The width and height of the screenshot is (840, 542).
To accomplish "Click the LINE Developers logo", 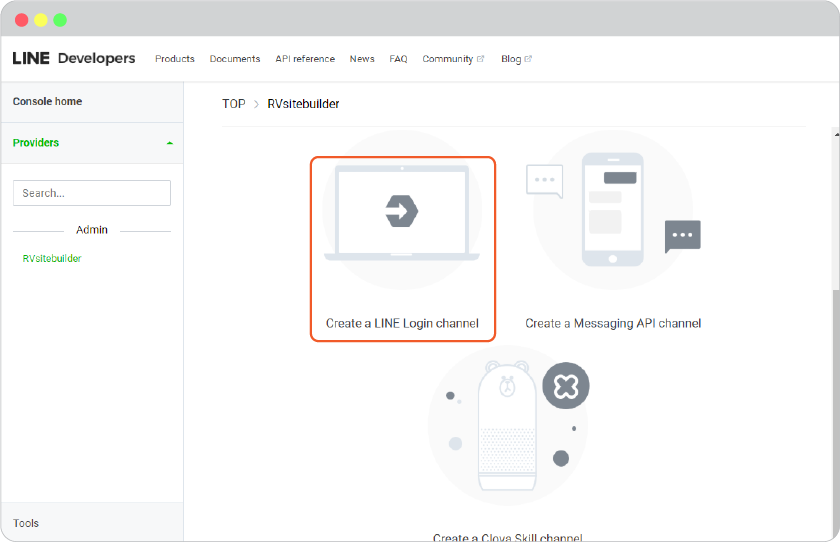I will [x=74, y=58].
